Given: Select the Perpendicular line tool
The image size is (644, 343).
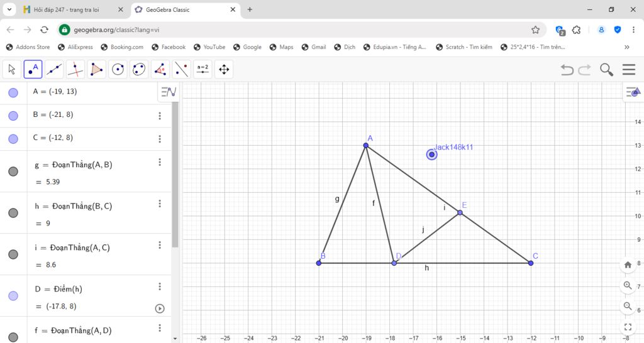Looking at the screenshot, I should [75, 69].
